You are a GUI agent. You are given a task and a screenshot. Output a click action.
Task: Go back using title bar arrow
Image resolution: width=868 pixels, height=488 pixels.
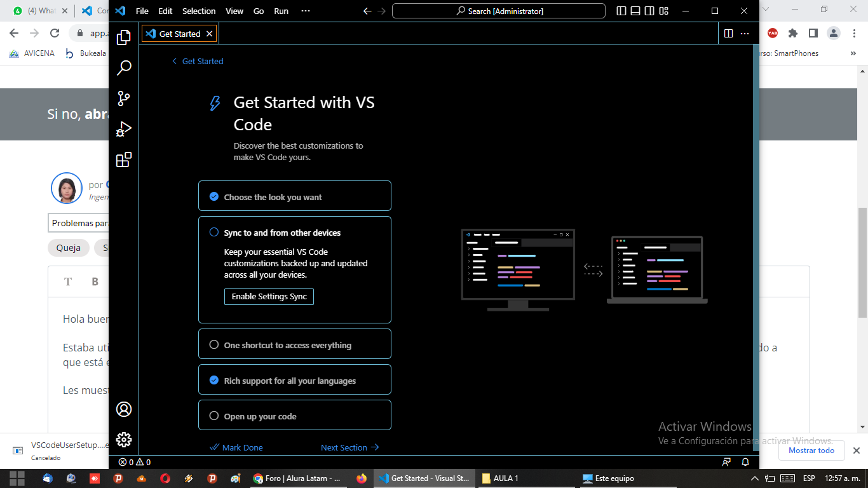(367, 11)
